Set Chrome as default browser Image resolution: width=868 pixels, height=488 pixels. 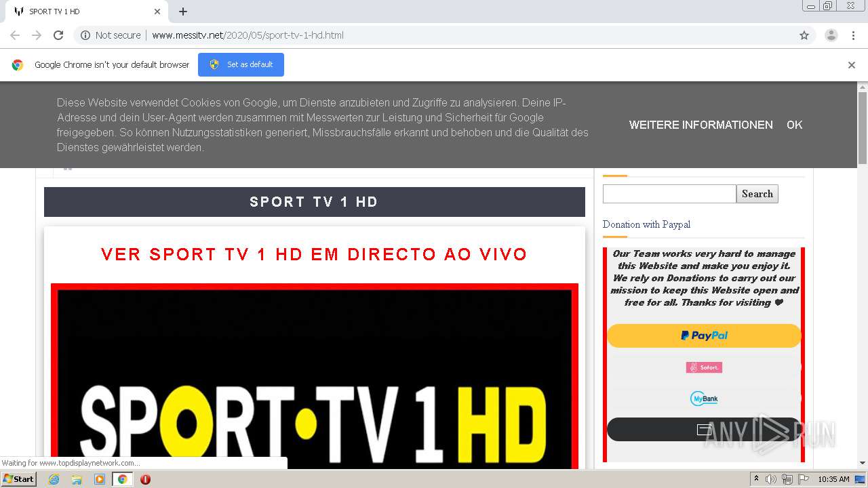[241, 64]
